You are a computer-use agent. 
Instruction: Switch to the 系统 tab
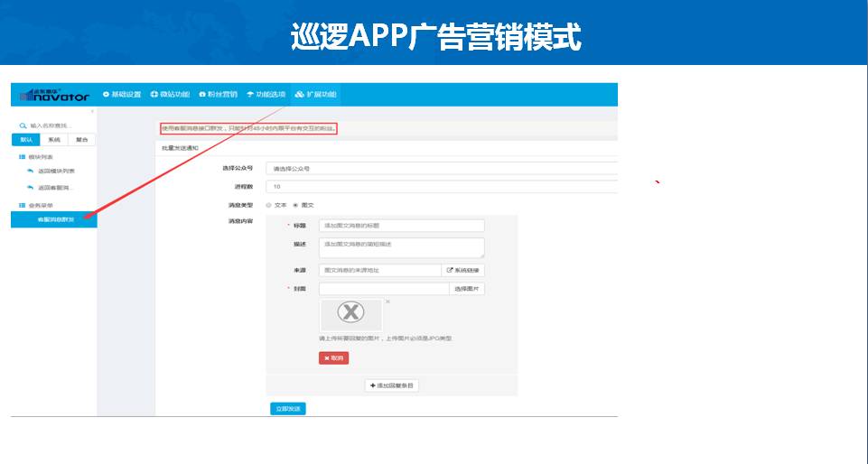pyautogui.click(x=54, y=140)
